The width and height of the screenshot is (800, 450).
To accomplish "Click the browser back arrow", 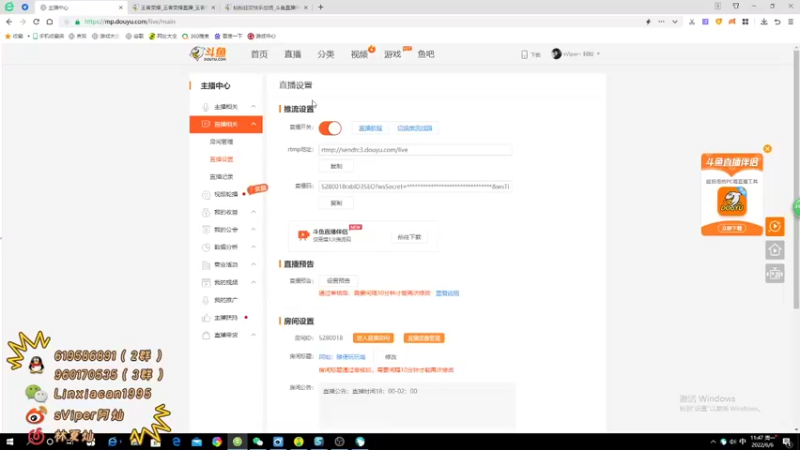I will pos(9,22).
